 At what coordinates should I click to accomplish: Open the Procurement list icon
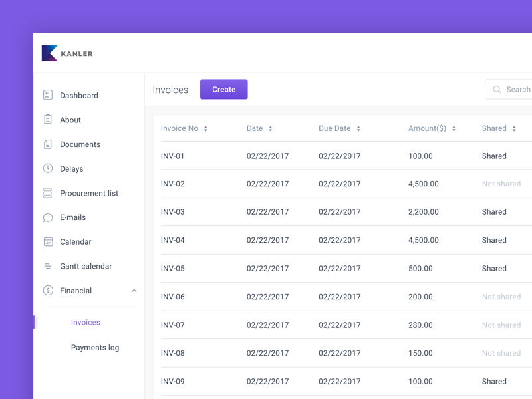(47, 193)
